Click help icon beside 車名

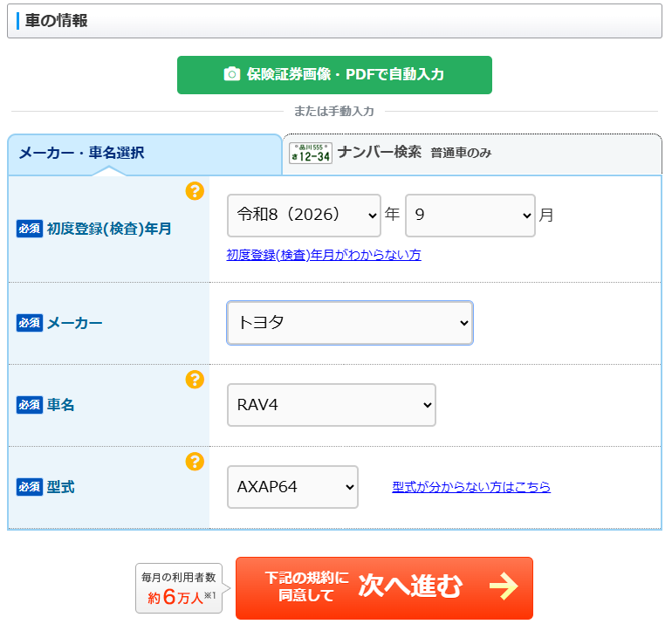pos(195,380)
